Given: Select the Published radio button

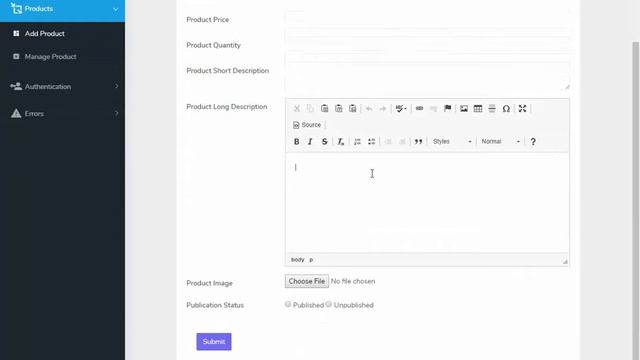Looking at the screenshot, I should click(x=288, y=304).
